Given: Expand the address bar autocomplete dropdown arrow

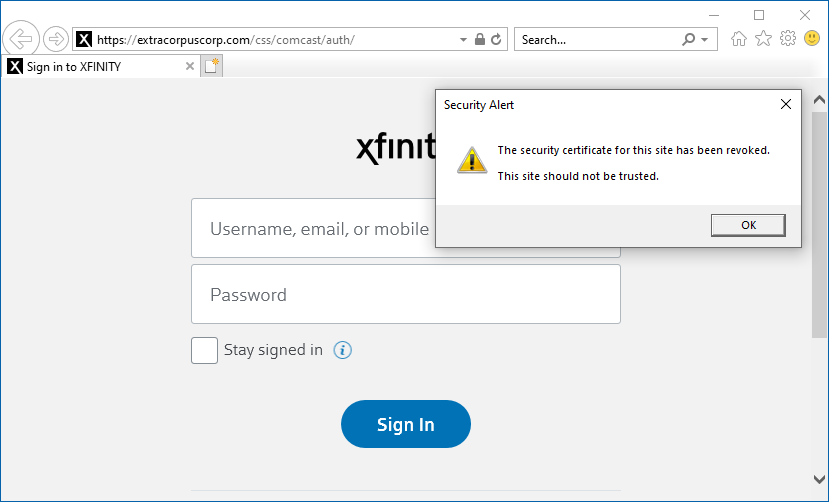Looking at the screenshot, I should pos(463,40).
